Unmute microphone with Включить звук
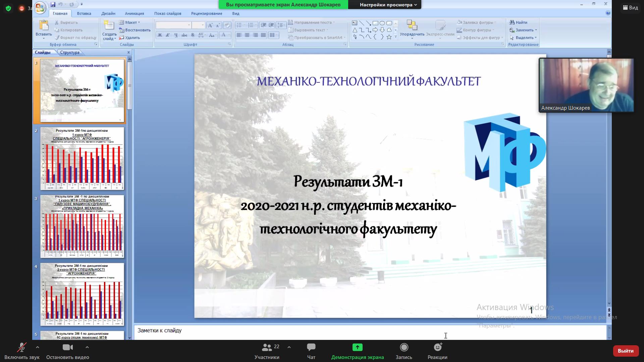644x362 pixels. [x=22, y=347]
